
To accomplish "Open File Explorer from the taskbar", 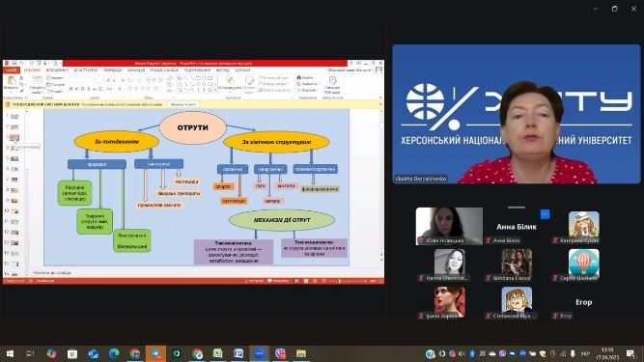I will coord(301,353).
